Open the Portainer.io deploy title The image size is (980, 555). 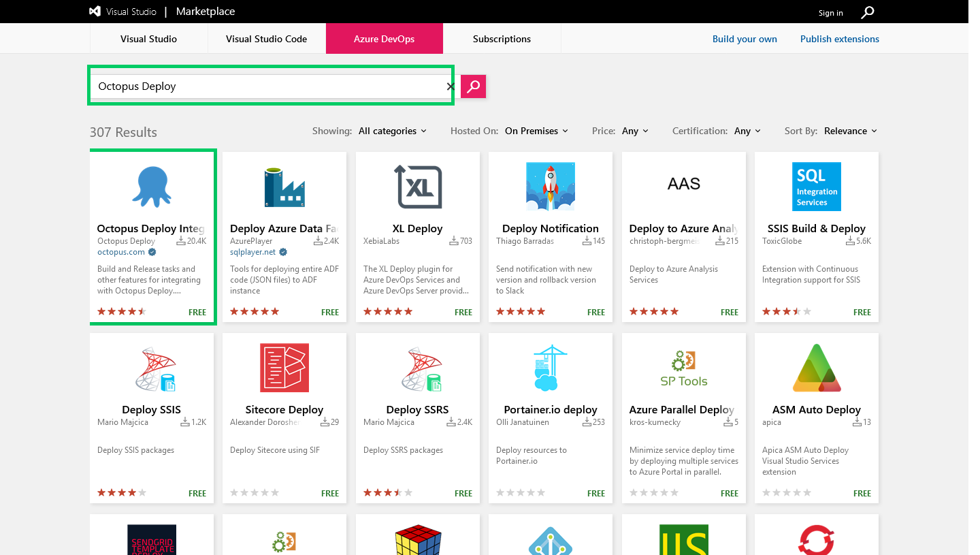pyautogui.click(x=551, y=410)
